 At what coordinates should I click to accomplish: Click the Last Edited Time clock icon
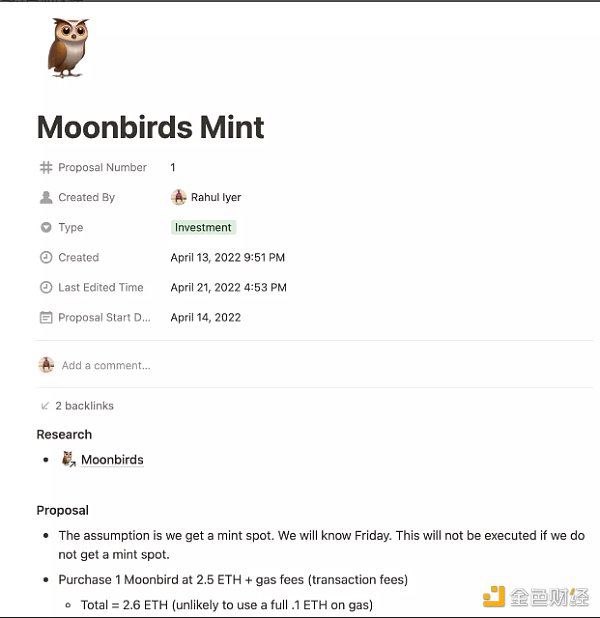[46, 288]
